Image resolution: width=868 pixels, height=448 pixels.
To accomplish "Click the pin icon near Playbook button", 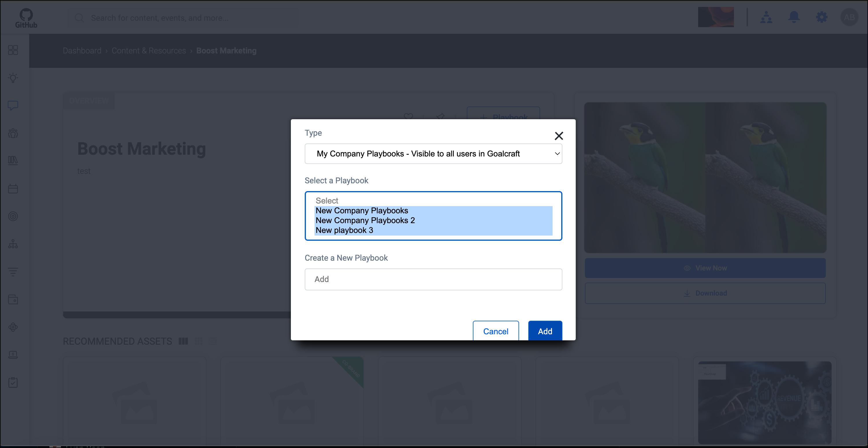I will click(440, 116).
